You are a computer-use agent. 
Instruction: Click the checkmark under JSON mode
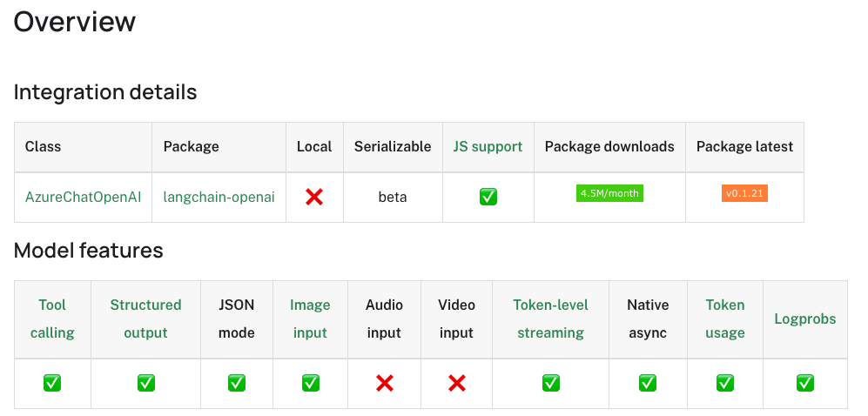click(x=237, y=383)
